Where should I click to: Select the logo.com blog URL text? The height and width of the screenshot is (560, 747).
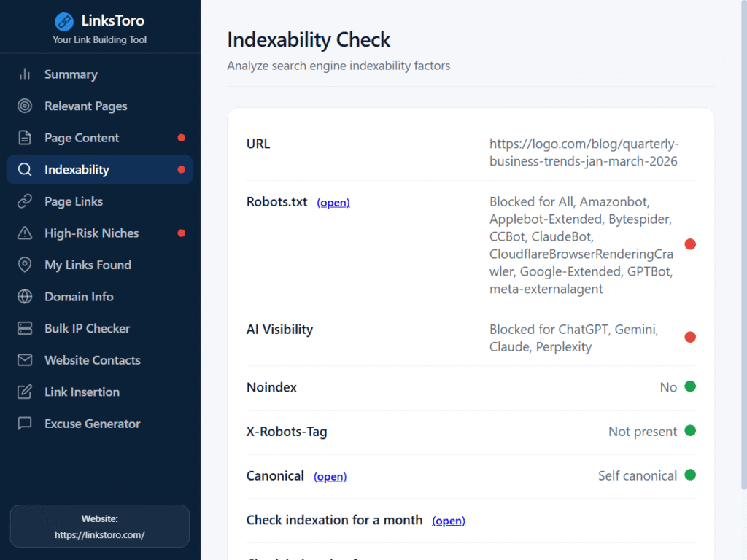click(584, 152)
